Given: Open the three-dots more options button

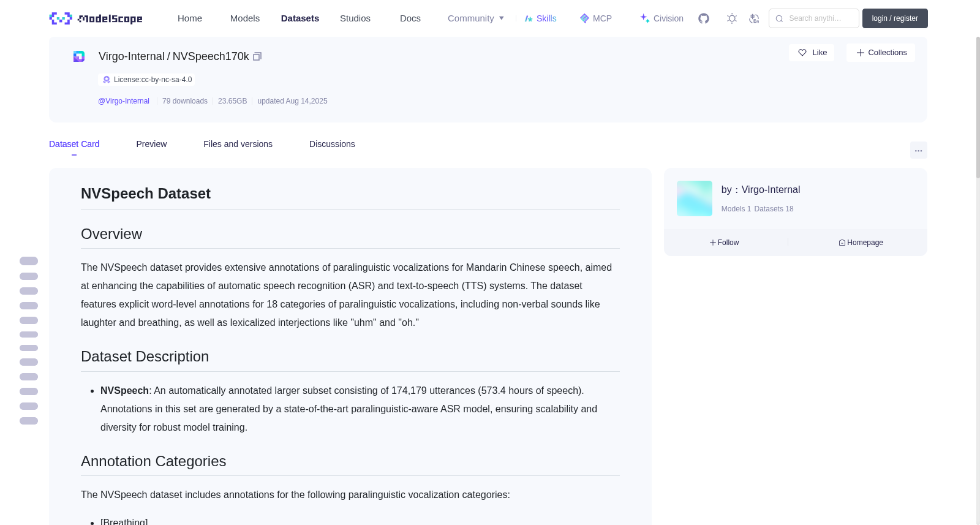Looking at the screenshot, I should (918, 150).
